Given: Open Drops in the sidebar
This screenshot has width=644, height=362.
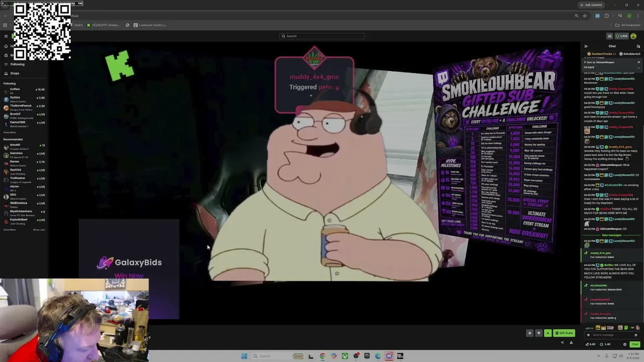Looking at the screenshot, I should pos(15,73).
